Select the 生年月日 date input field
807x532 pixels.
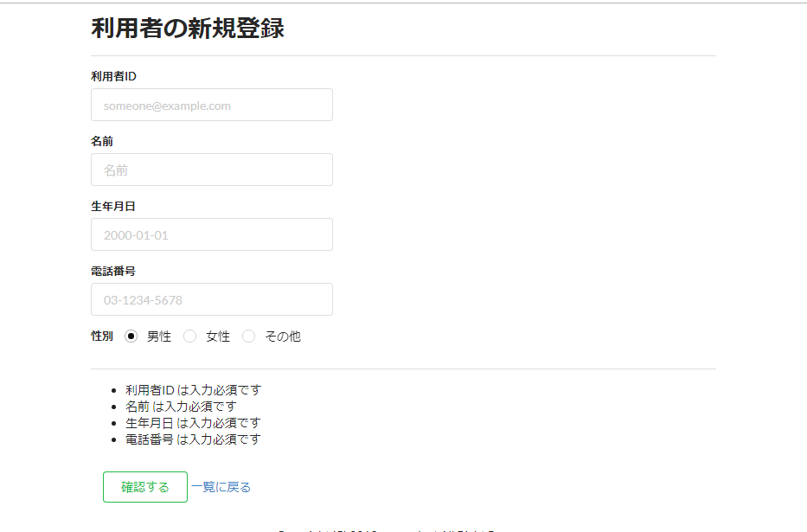(212, 234)
